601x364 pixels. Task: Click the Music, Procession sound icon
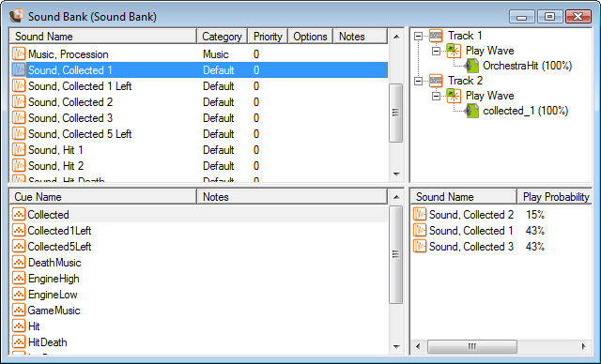[x=19, y=54]
